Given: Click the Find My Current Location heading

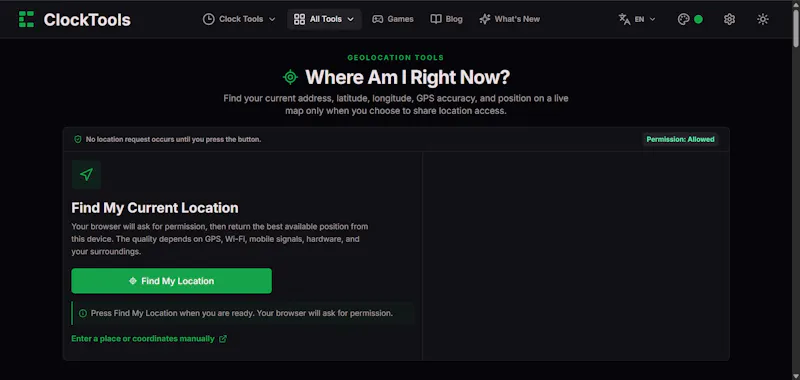Looking at the screenshot, I should [x=155, y=208].
